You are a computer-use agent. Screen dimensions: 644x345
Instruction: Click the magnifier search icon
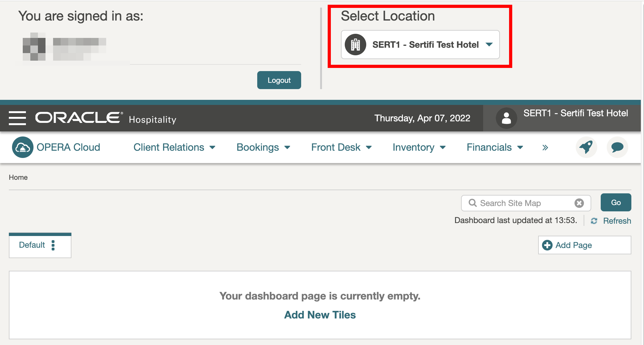(472, 203)
